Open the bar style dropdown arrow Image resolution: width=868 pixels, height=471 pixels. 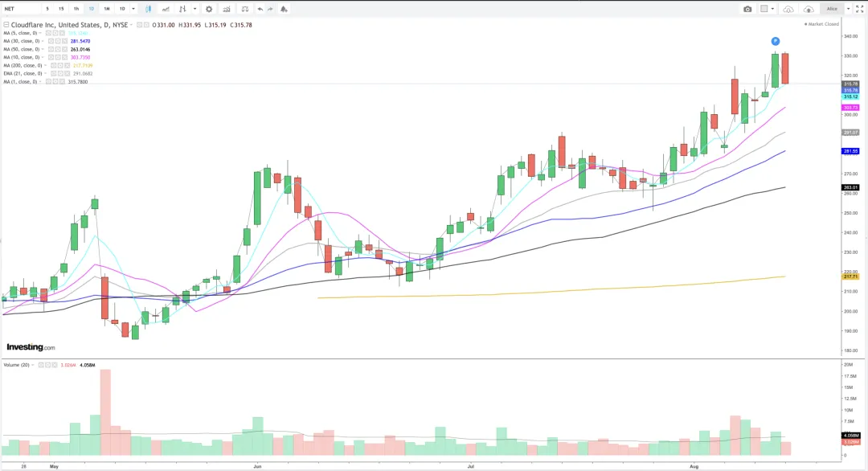pos(194,9)
